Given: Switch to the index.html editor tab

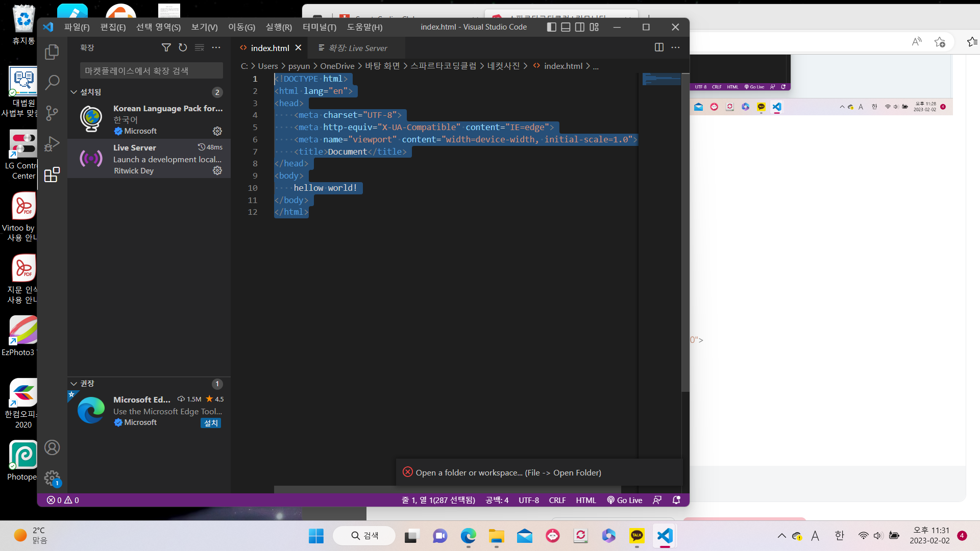Looking at the screenshot, I should [270, 48].
